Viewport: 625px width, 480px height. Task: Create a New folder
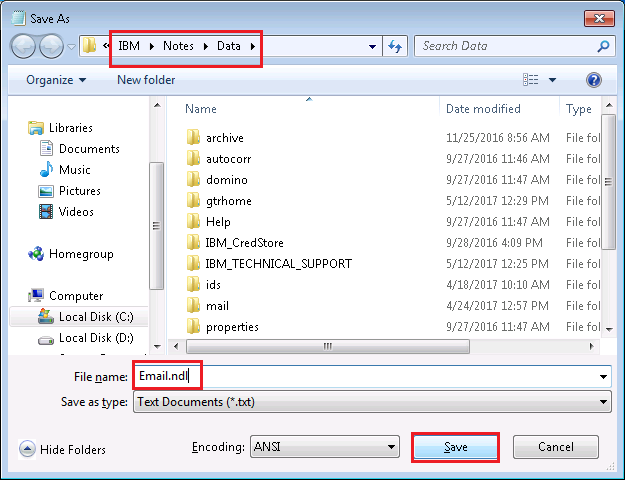click(146, 80)
